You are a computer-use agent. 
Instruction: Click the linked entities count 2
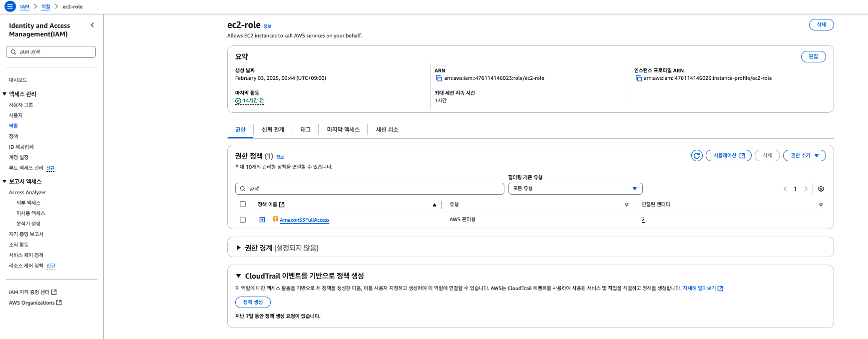click(x=643, y=220)
